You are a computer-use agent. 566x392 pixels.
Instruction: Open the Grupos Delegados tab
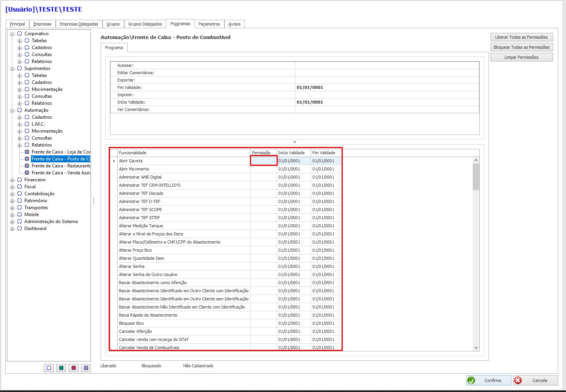pyautogui.click(x=145, y=24)
